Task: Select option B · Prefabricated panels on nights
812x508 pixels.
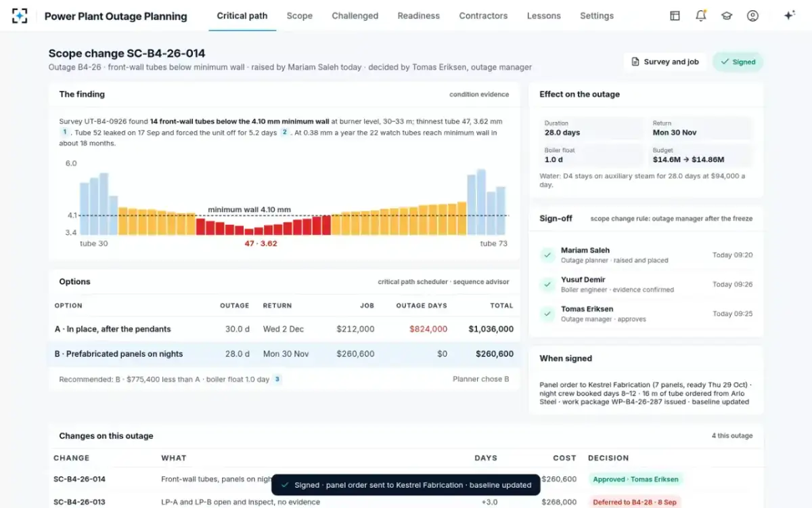Action: (x=284, y=354)
